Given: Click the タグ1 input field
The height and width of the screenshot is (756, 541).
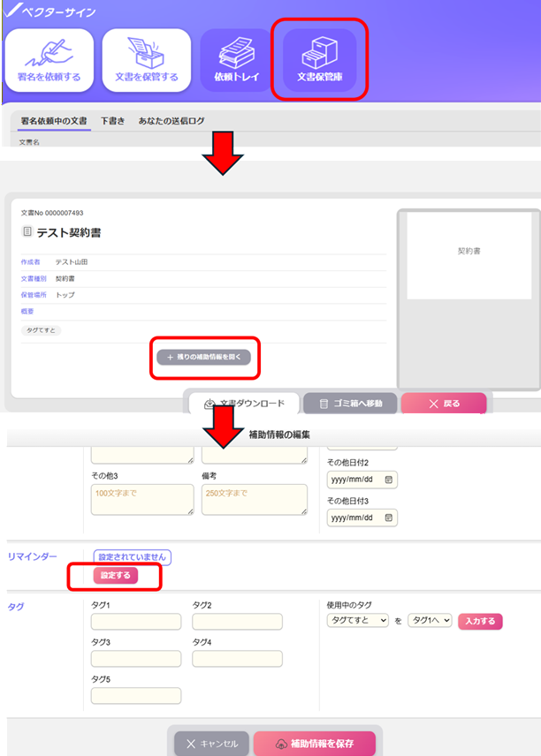Looking at the screenshot, I should click(136, 622).
